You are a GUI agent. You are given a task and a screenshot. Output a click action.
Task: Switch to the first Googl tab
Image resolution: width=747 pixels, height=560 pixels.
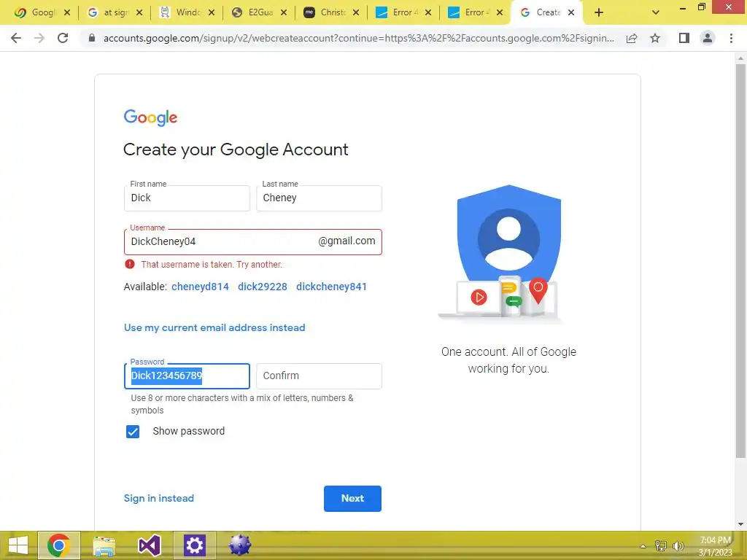pos(42,12)
